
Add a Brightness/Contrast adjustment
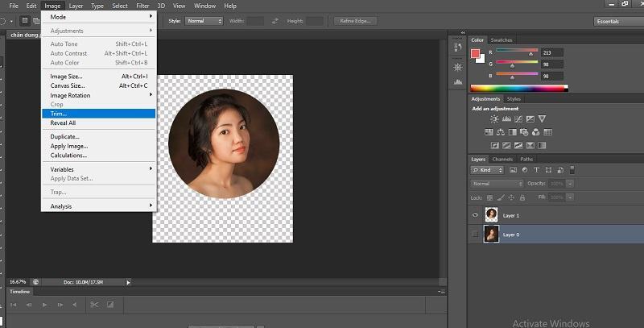click(x=494, y=118)
